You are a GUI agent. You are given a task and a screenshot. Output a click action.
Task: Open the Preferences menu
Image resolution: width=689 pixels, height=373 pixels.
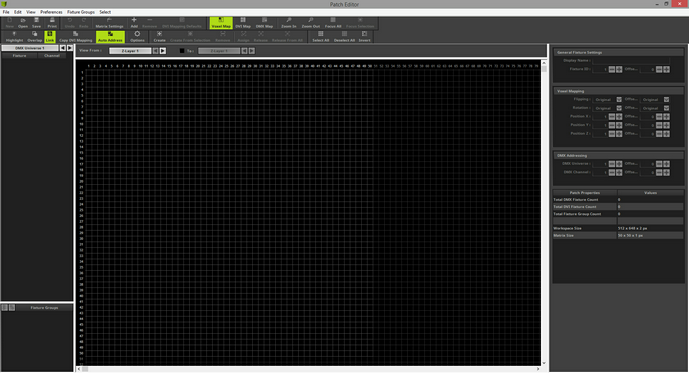(51, 12)
